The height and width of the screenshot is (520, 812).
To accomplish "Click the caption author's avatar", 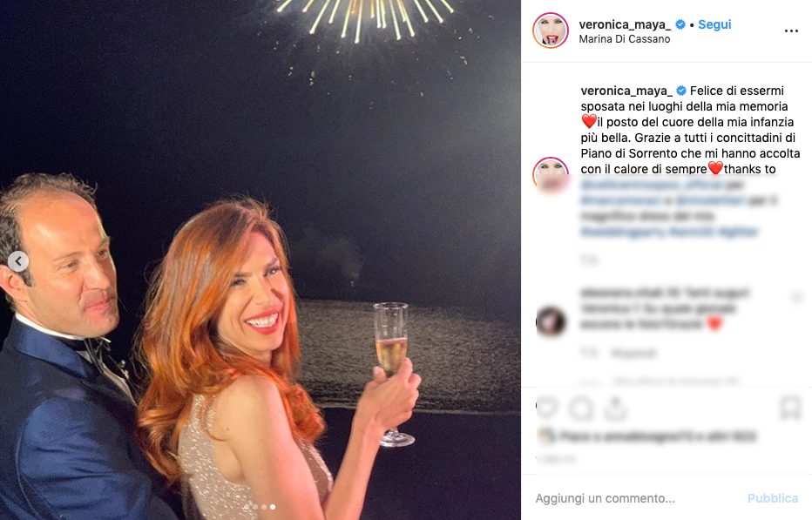I will 551,175.
